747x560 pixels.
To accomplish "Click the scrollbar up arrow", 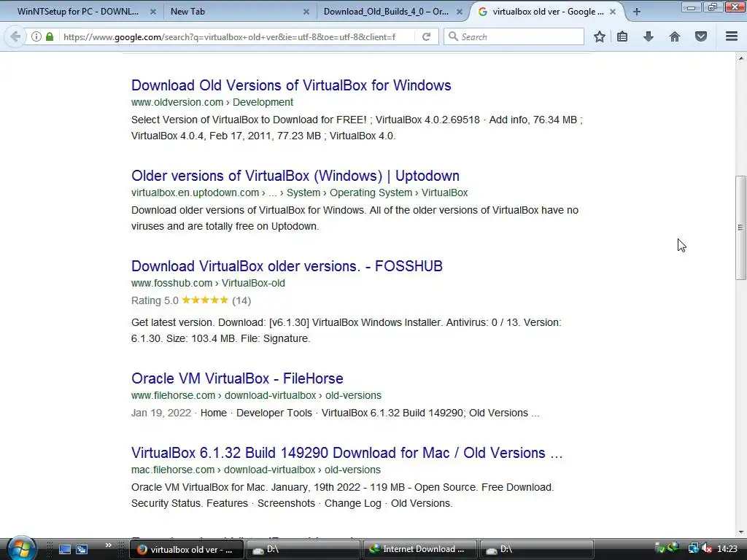I will click(x=740, y=58).
